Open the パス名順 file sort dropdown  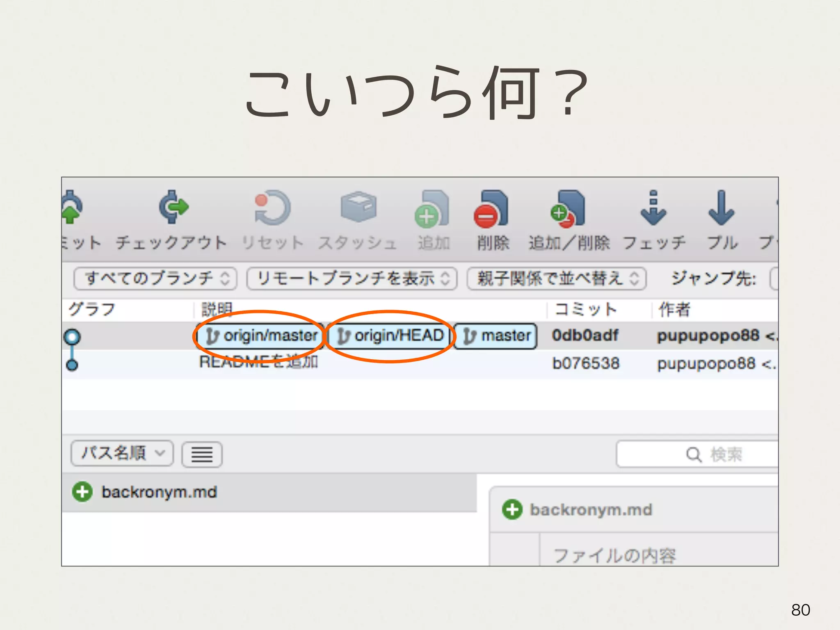coord(122,453)
